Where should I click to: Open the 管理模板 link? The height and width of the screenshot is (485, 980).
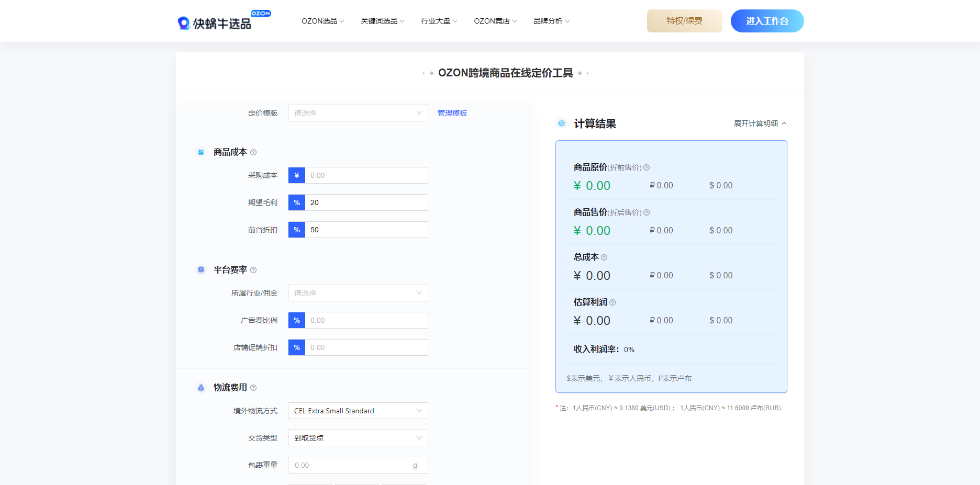pos(452,113)
